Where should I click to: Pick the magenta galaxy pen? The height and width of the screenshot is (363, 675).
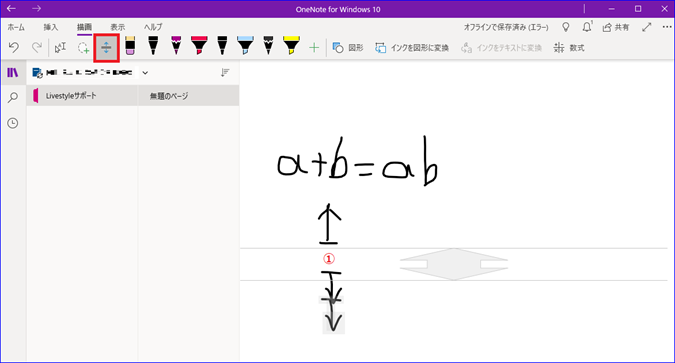[x=176, y=46]
